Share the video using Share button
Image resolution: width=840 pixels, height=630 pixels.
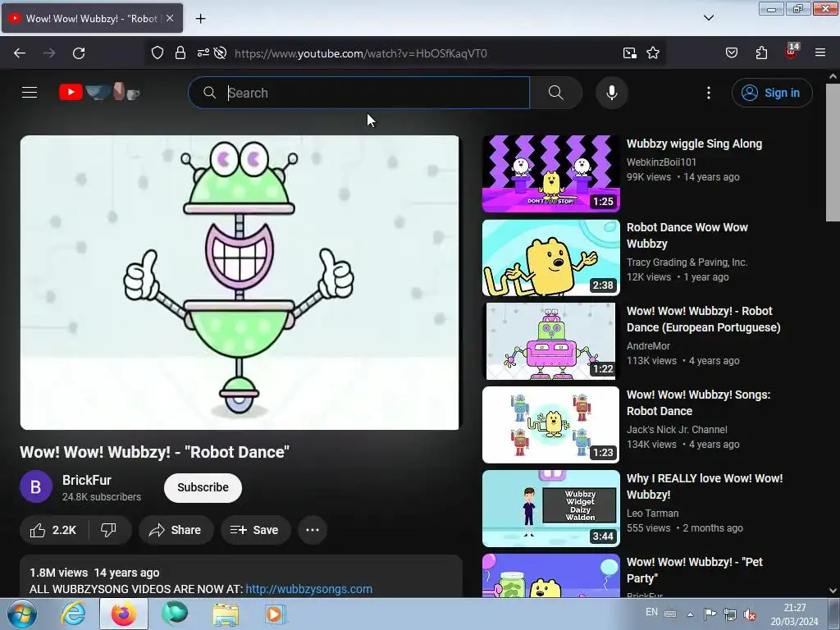[176, 530]
